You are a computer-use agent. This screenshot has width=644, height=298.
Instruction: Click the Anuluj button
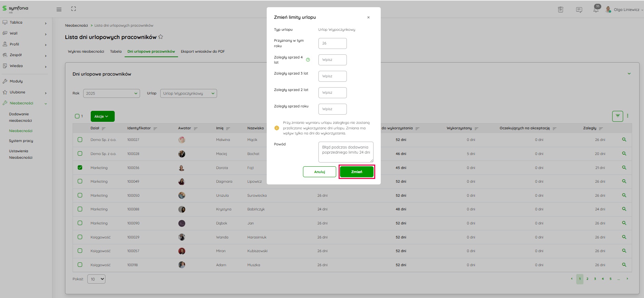(319, 172)
